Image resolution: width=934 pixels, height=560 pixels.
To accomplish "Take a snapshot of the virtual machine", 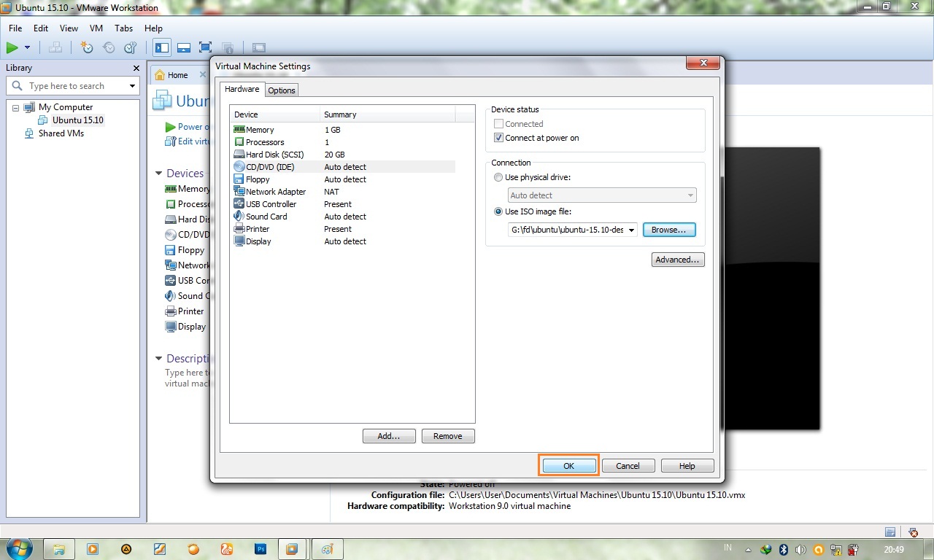I will pos(87,47).
